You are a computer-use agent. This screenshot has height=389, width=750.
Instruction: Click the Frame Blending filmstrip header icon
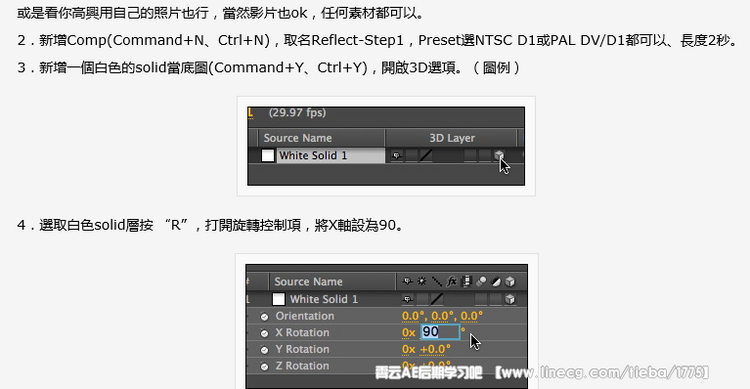[x=466, y=281]
